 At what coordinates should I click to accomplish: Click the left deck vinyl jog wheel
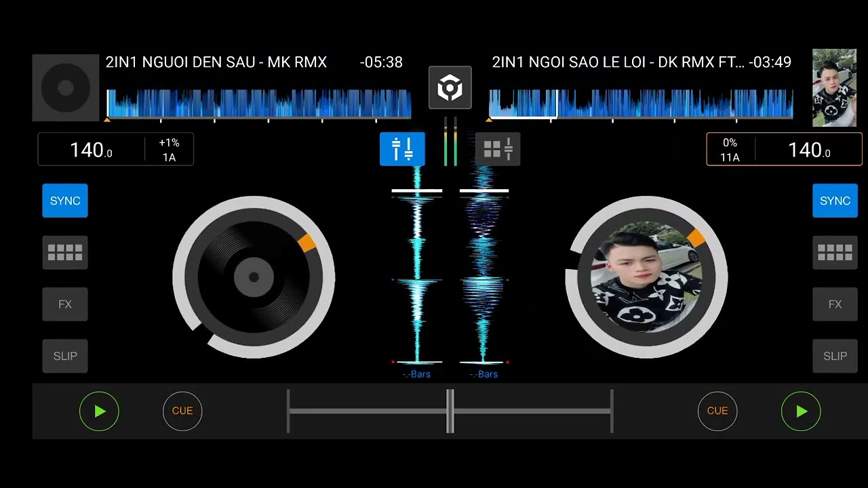[254, 277]
